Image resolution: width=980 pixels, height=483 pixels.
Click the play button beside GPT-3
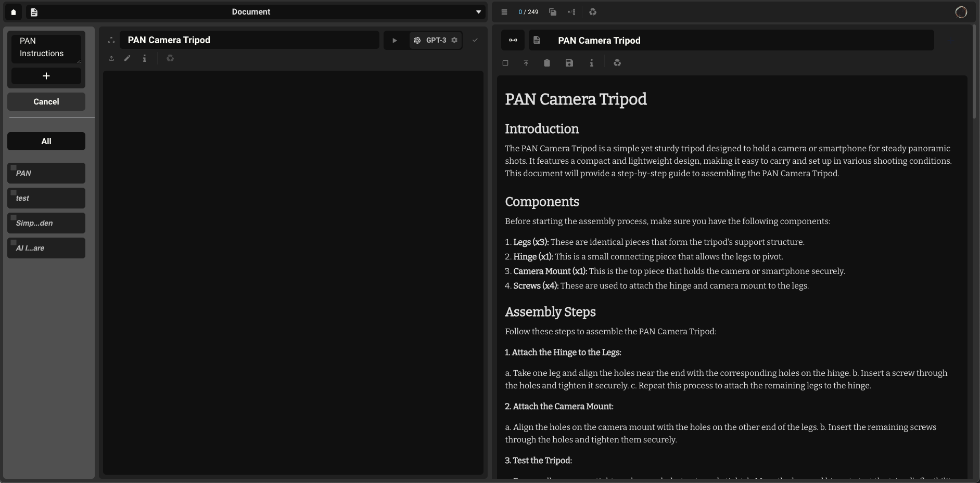394,40
